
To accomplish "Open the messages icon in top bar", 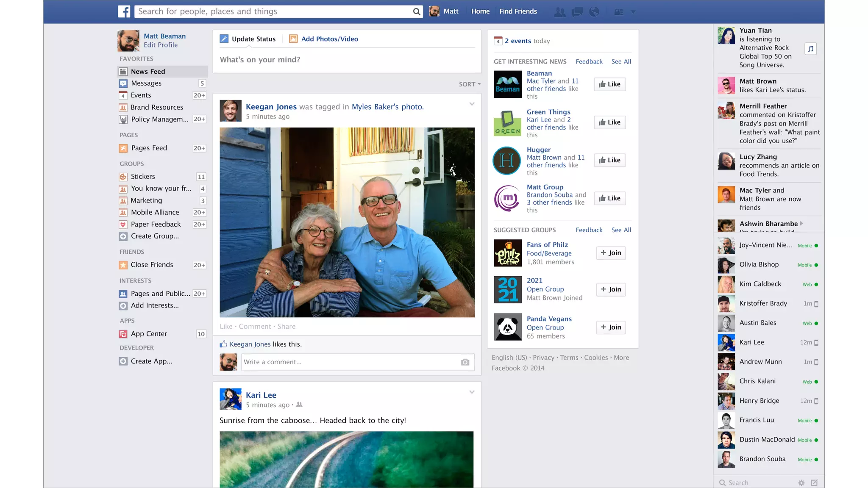I will pos(577,12).
